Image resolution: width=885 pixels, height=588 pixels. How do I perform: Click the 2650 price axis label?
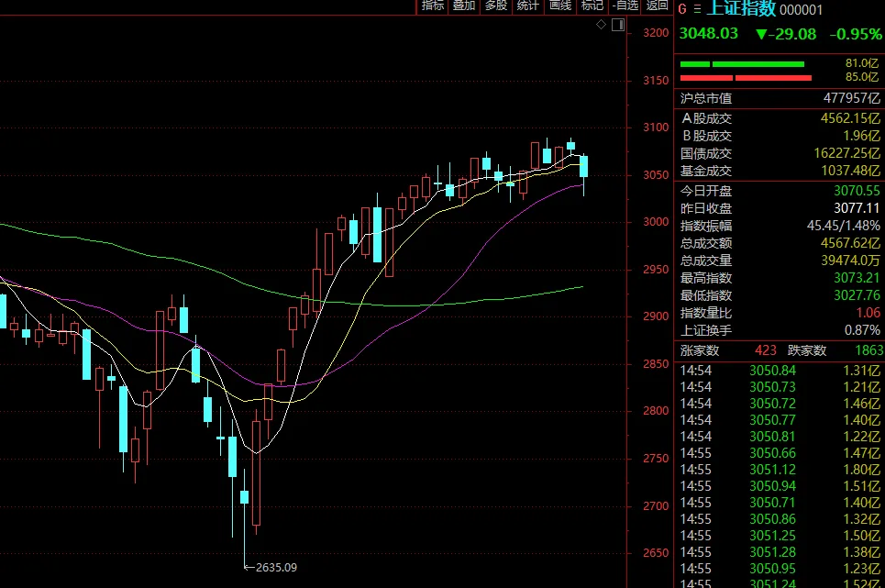click(656, 553)
